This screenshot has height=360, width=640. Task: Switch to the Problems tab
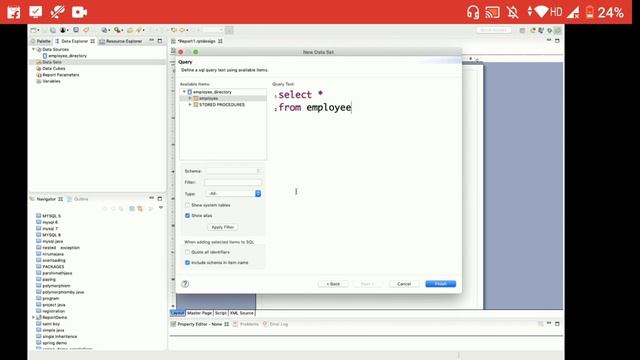[x=246, y=324]
